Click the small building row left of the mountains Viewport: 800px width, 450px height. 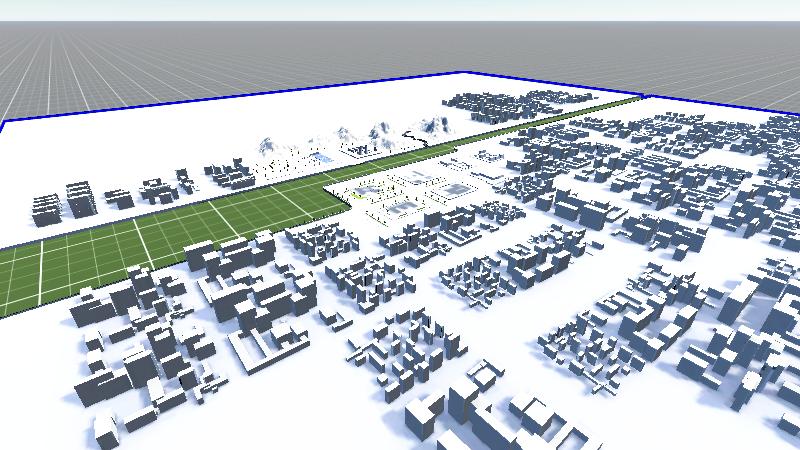click(x=230, y=173)
